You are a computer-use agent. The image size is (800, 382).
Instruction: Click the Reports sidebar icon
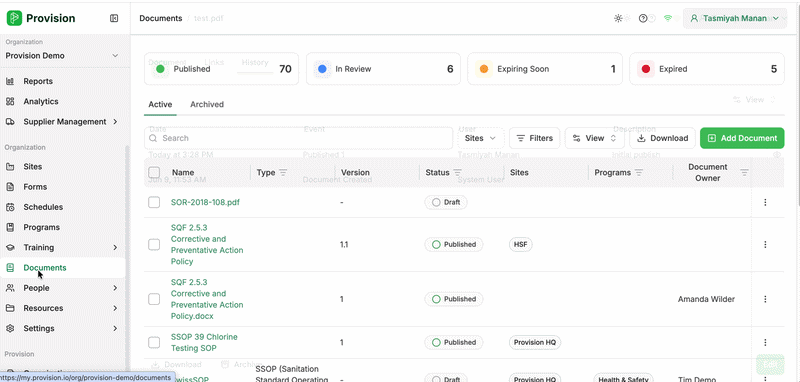coord(10,81)
